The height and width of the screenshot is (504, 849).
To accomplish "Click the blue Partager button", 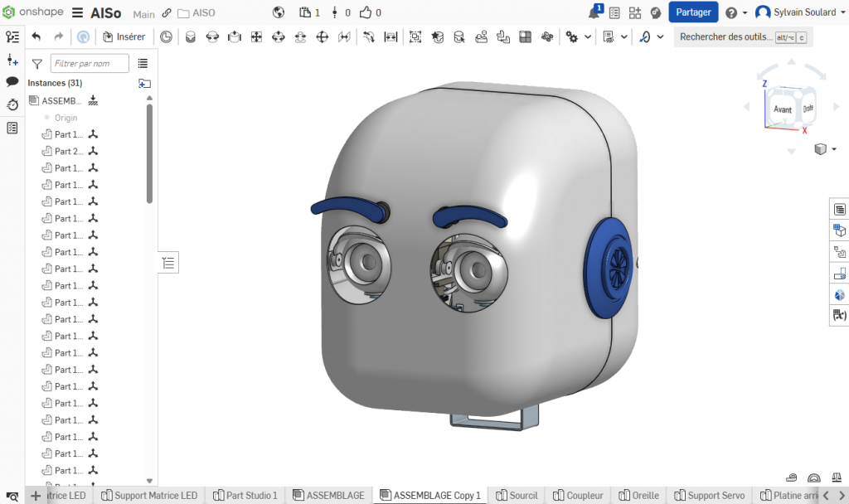I will point(693,12).
